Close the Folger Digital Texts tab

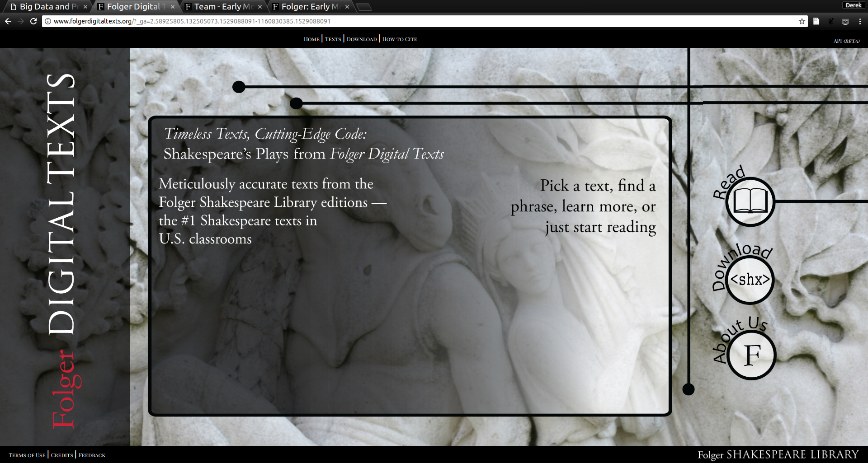(173, 7)
